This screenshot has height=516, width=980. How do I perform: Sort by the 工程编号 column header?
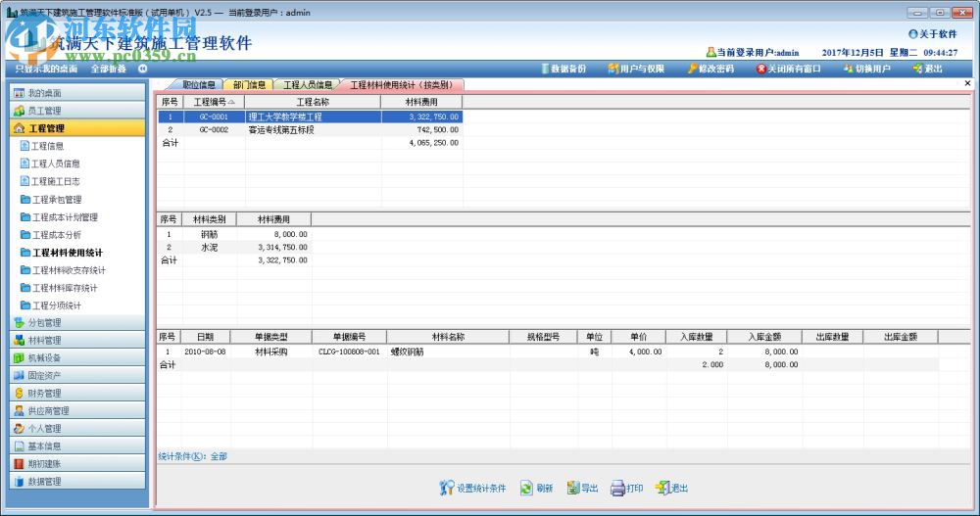click(214, 102)
